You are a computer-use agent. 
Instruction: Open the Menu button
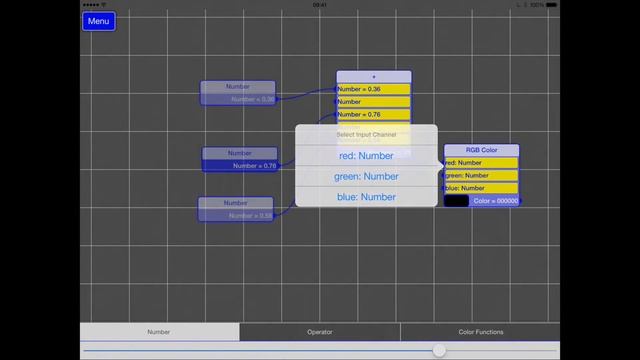coord(99,21)
